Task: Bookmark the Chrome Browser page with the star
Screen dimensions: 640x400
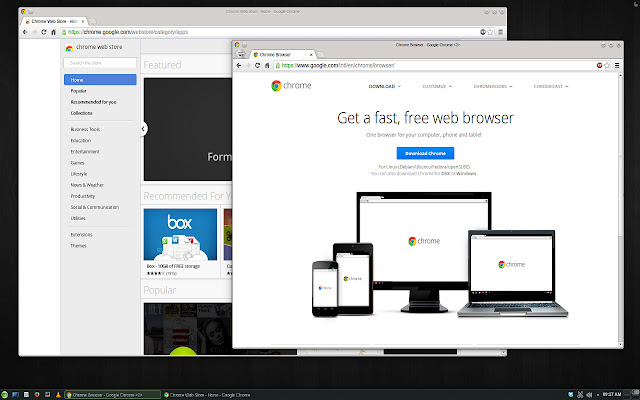Action: [607, 65]
